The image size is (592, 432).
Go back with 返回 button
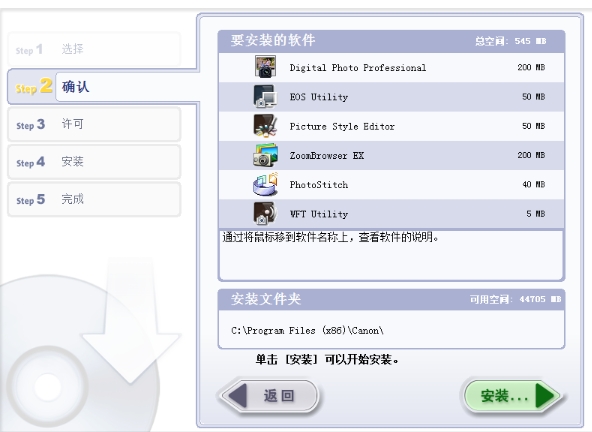[269, 396]
